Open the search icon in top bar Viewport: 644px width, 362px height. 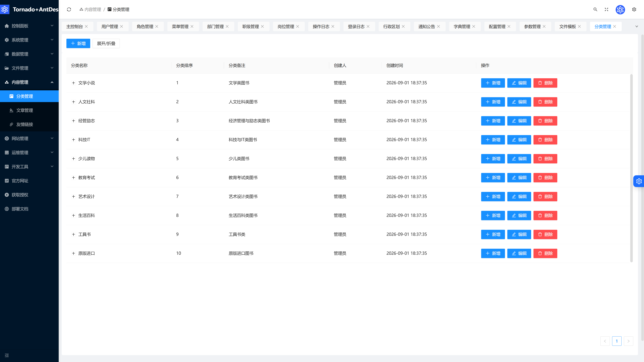pyautogui.click(x=595, y=10)
